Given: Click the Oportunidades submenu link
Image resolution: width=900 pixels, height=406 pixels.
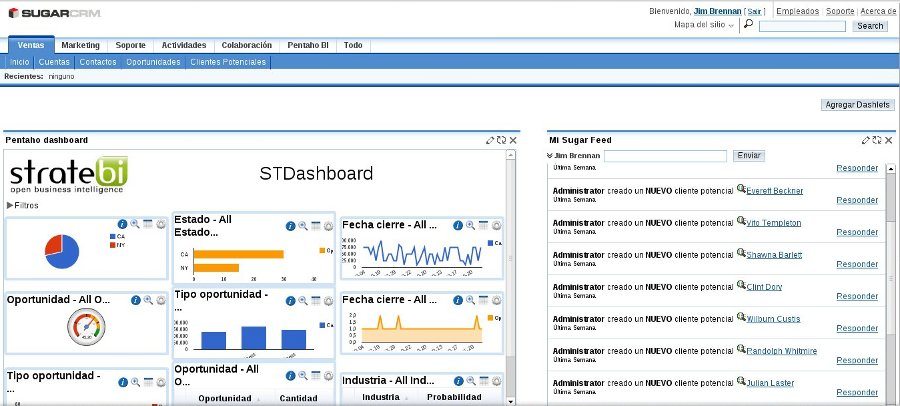Looking at the screenshot, I should 153,62.
